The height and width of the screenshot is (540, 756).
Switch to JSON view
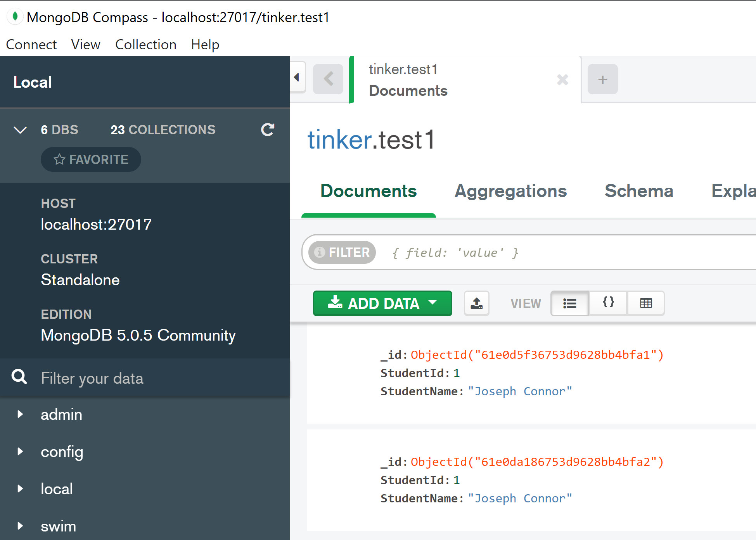[608, 303]
